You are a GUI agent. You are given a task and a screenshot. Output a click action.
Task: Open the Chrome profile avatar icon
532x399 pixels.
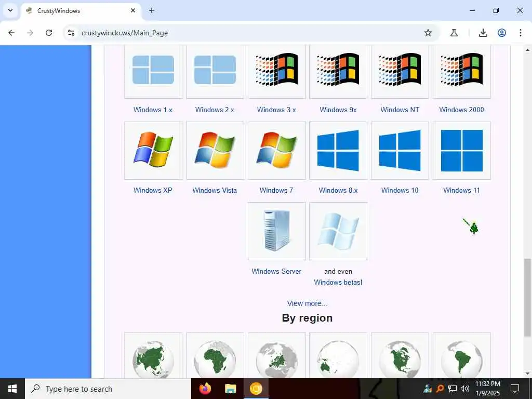click(502, 33)
